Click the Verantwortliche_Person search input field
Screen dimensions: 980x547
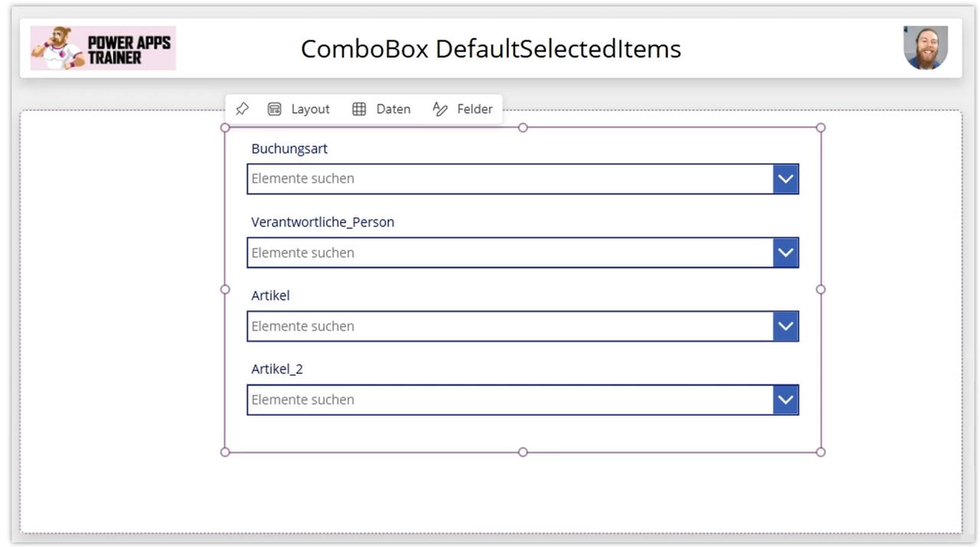(x=510, y=252)
